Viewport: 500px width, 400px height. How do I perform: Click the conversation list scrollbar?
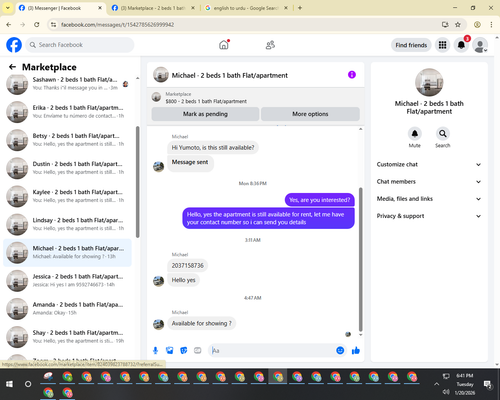[x=138, y=182]
